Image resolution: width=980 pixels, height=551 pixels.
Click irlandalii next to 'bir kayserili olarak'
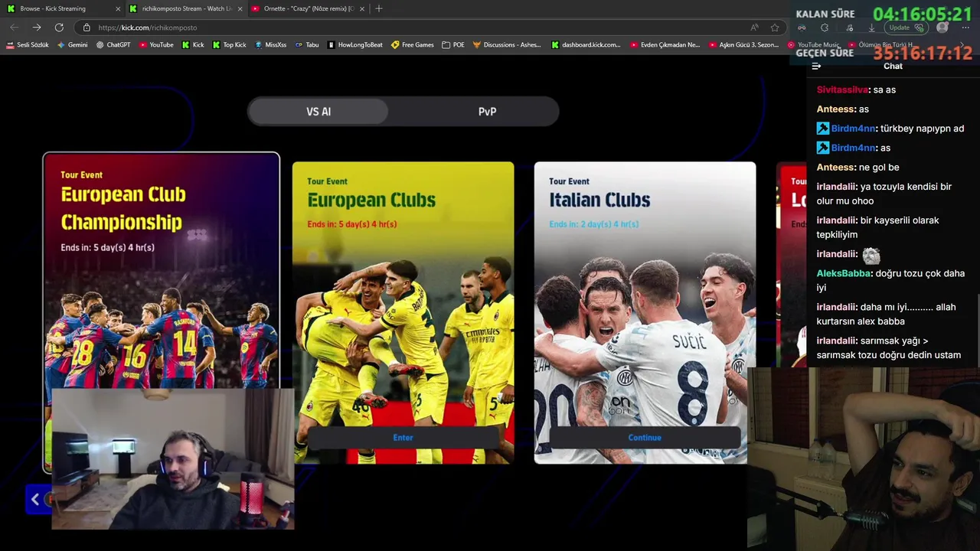(x=836, y=220)
